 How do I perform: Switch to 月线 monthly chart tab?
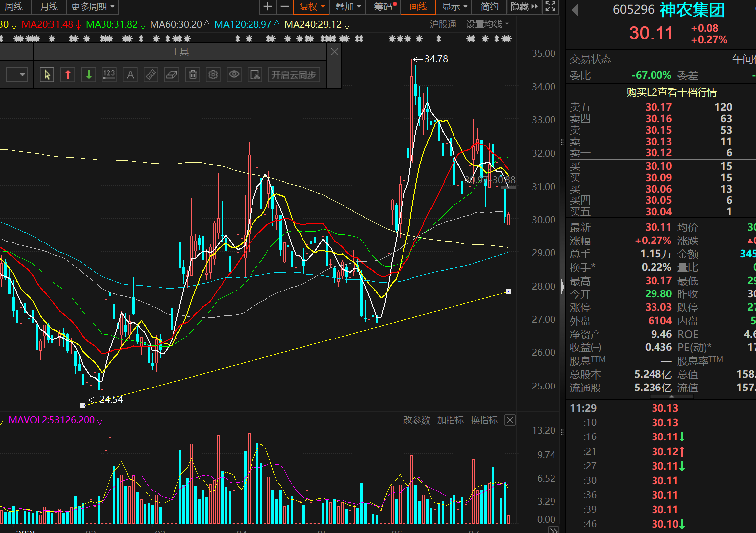pyautogui.click(x=49, y=6)
